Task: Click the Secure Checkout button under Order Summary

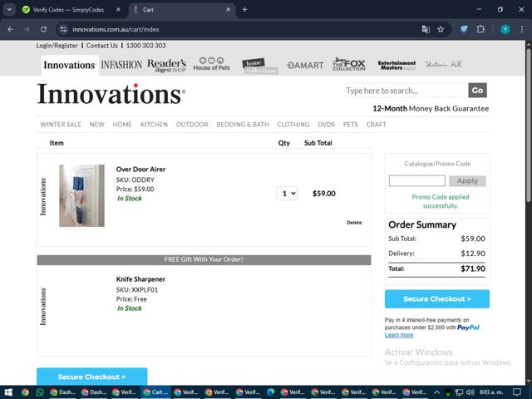Action: point(437,299)
